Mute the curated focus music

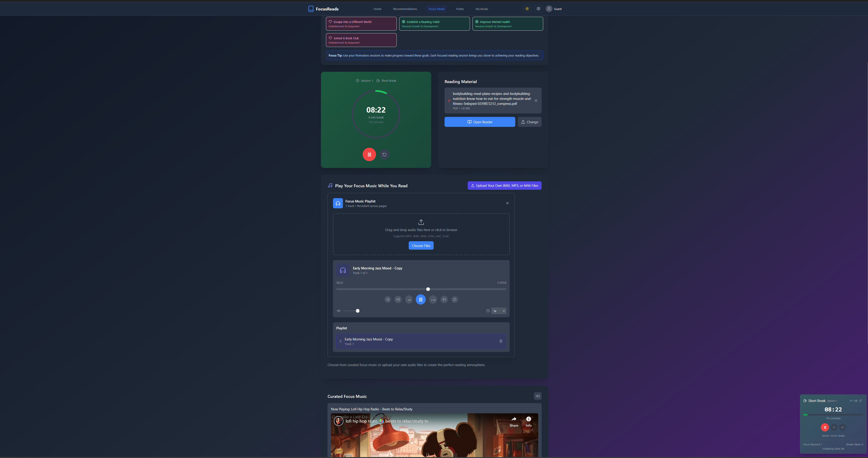538,396
